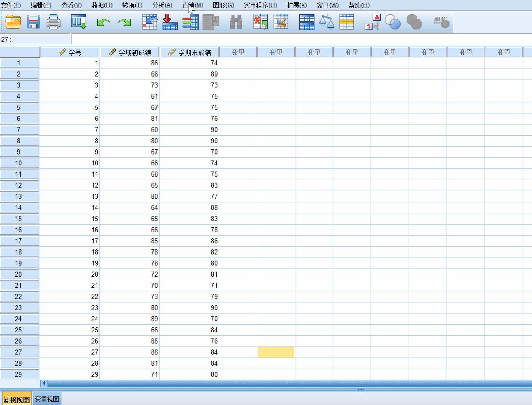Select row header number 1
This screenshot has width=532, height=405.
click(19, 63)
